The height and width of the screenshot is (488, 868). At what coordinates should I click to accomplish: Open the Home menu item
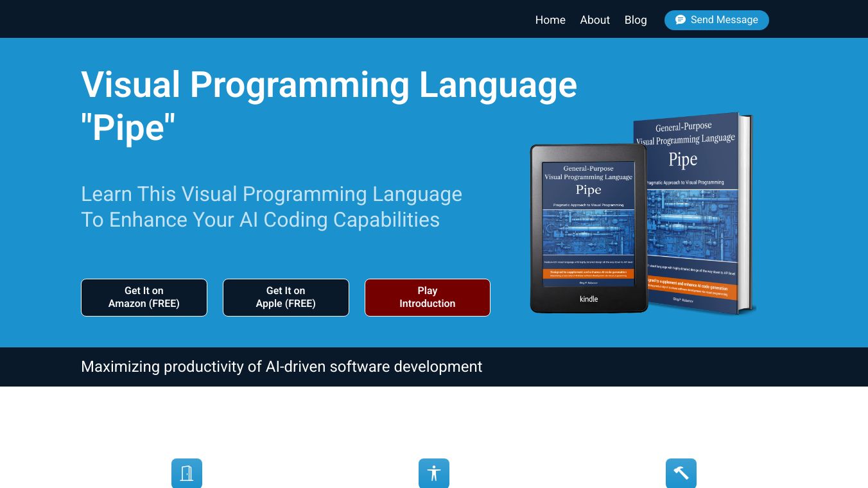click(x=550, y=20)
